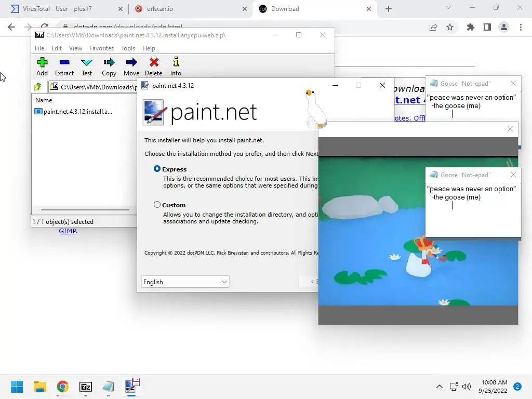Click the Add button in 7-Zip toolbar

point(42,66)
